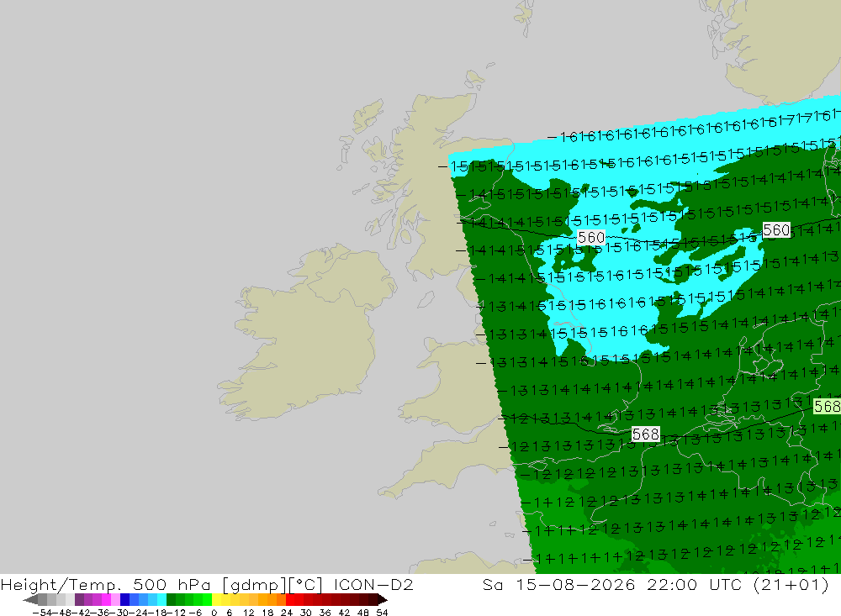
Task: Click the left 560 contour label
Action: pyautogui.click(x=591, y=237)
